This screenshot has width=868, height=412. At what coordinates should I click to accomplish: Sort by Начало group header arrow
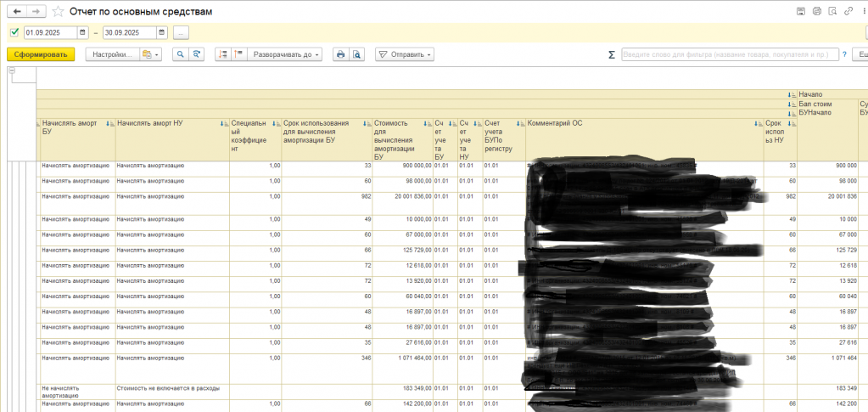point(792,95)
